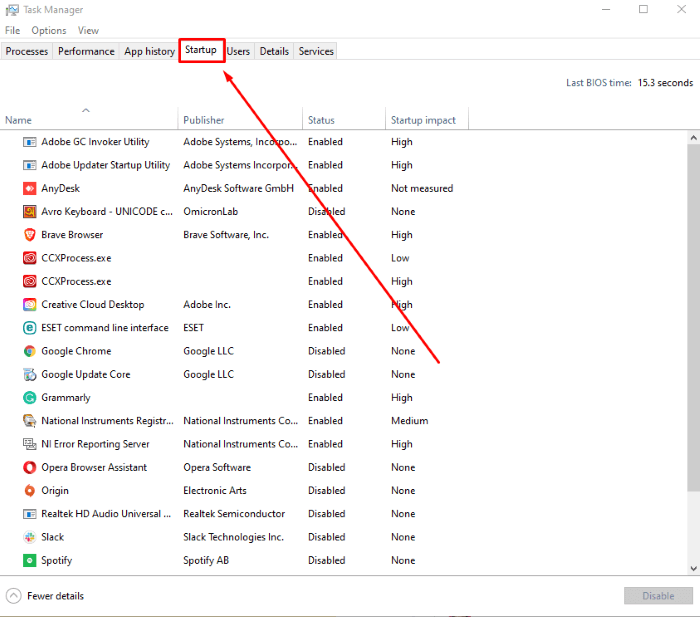Click the ESET publisher cell

click(x=193, y=328)
